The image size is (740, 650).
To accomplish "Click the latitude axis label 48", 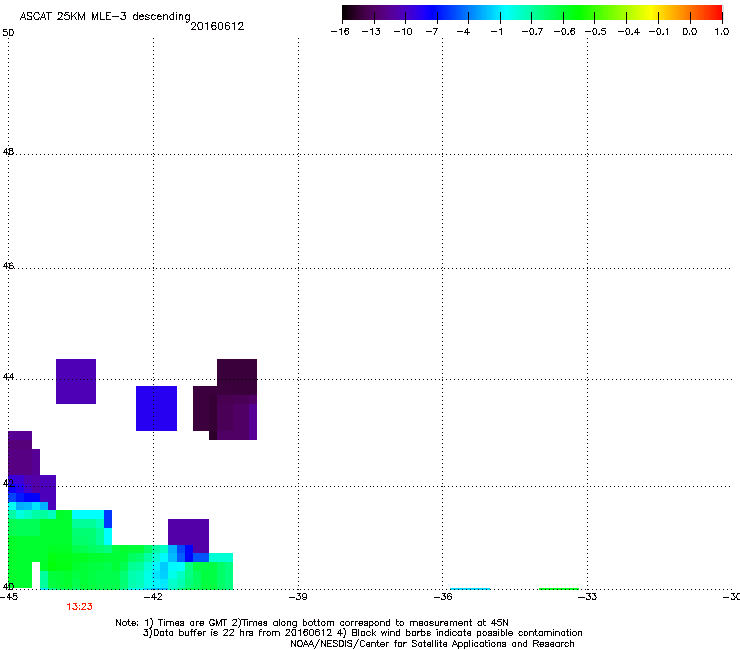I will pyautogui.click(x=8, y=152).
